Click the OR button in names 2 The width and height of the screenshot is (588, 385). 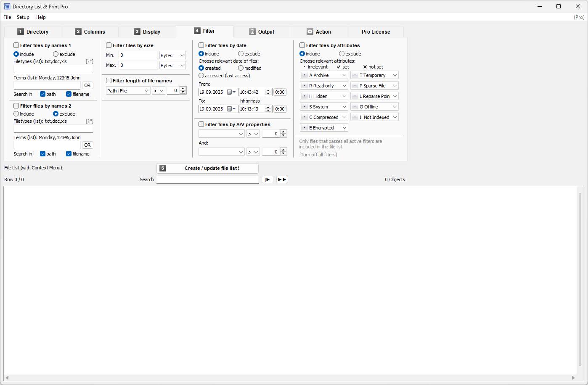point(87,145)
